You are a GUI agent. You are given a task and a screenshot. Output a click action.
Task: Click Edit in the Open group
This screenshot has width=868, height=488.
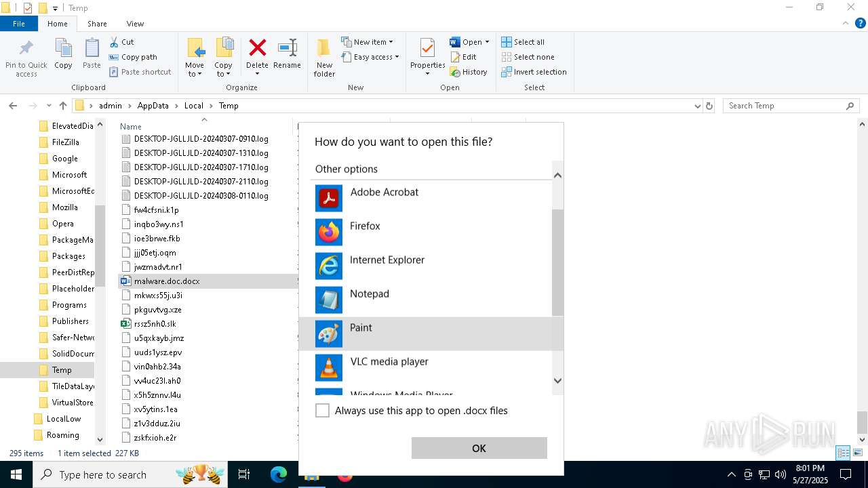pos(463,57)
